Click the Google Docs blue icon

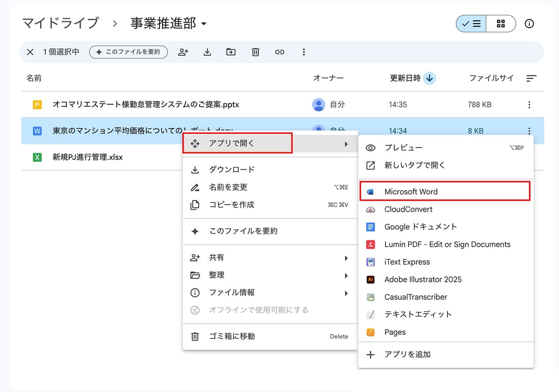coord(371,227)
